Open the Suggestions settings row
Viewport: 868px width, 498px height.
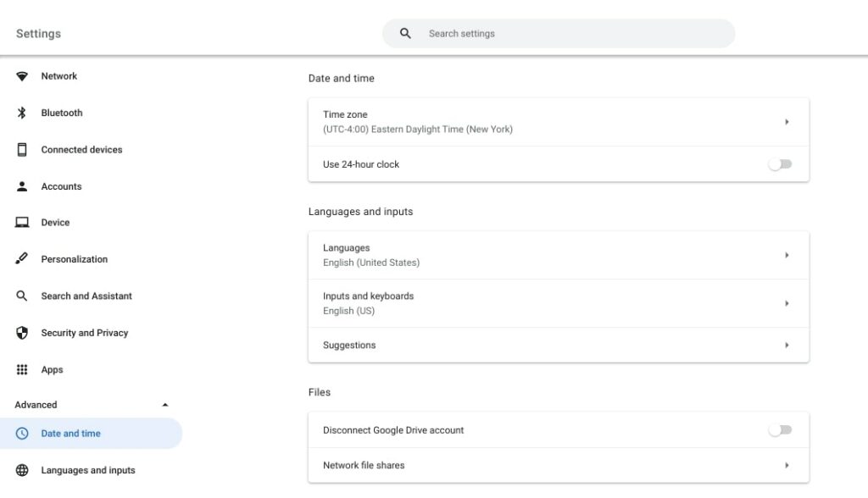pos(558,346)
